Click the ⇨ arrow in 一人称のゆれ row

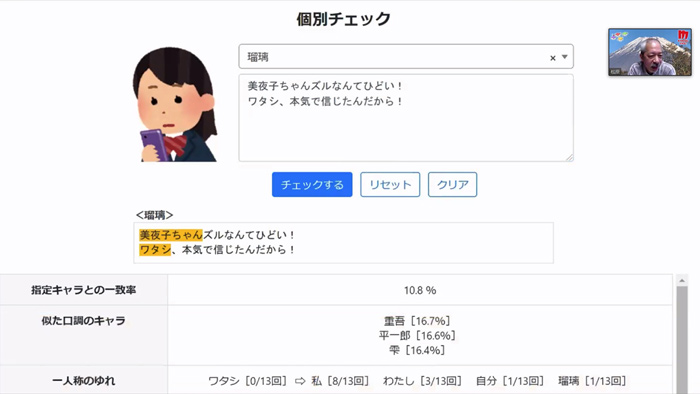pyautogui.click(x=300, y=381)
